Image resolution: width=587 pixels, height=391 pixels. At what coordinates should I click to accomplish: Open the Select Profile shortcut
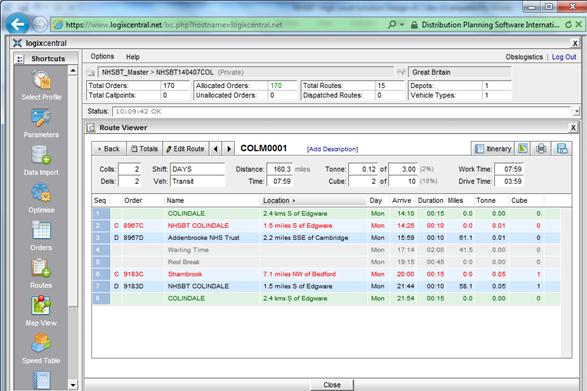tap(41, 85)
